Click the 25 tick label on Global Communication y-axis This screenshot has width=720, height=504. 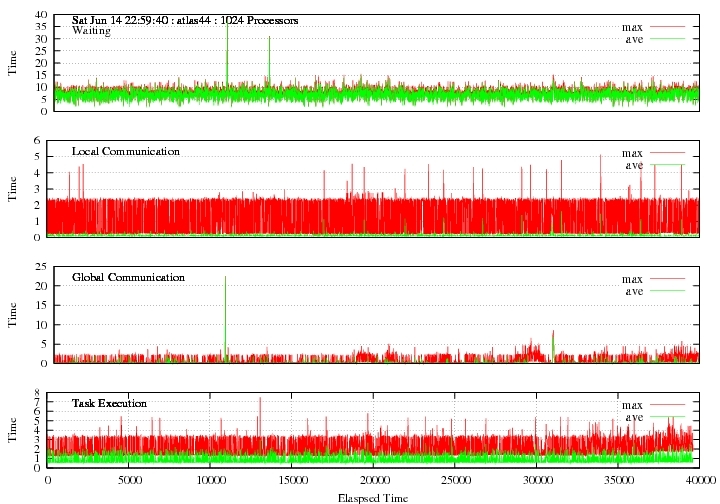coord(40,267)
